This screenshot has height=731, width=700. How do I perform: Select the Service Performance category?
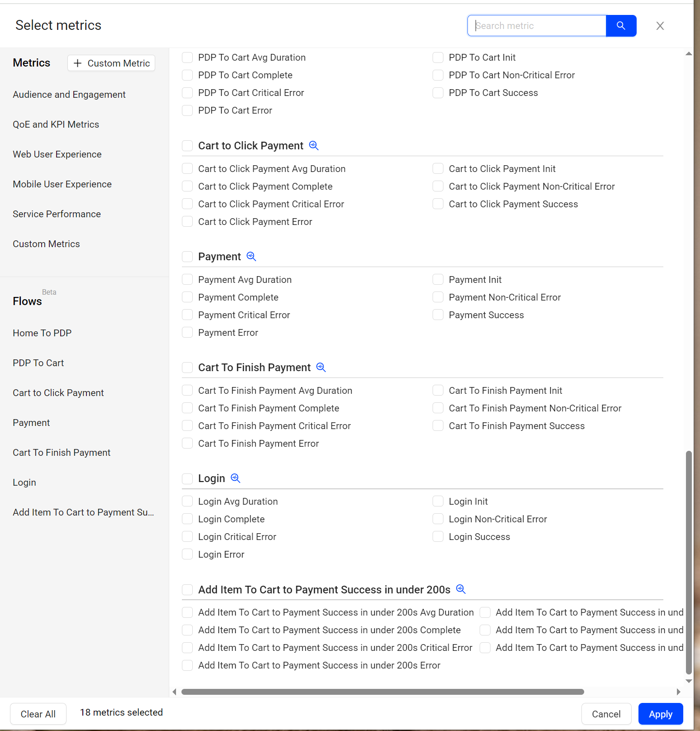(57, 214)
